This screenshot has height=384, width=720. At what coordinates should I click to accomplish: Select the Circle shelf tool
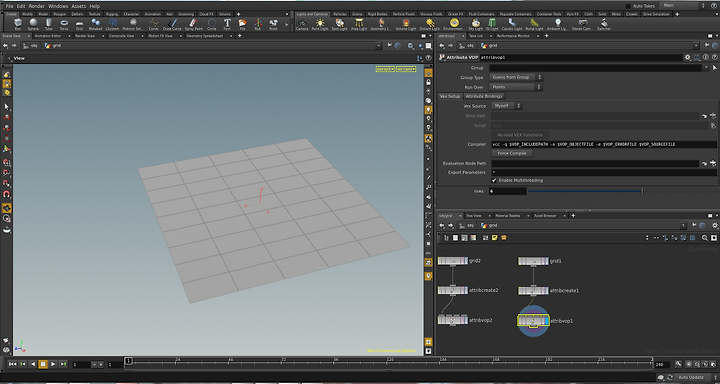(212, 24)
